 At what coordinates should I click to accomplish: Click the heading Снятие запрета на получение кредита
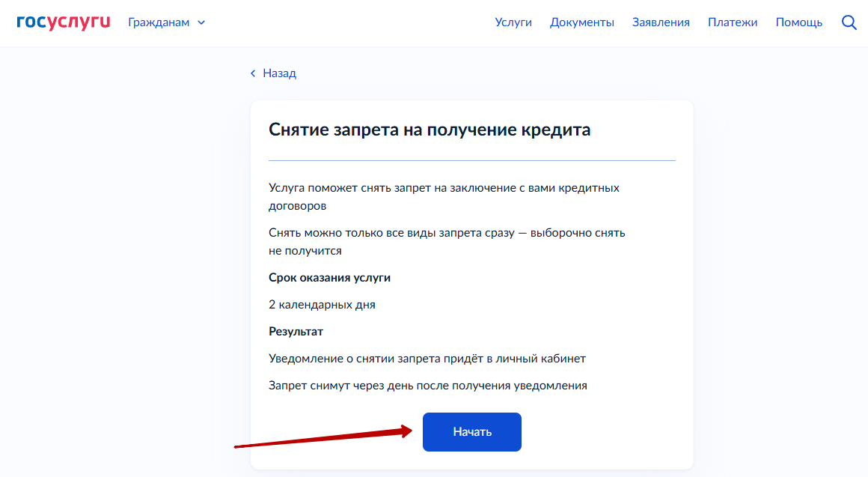[x=430, y=130]
